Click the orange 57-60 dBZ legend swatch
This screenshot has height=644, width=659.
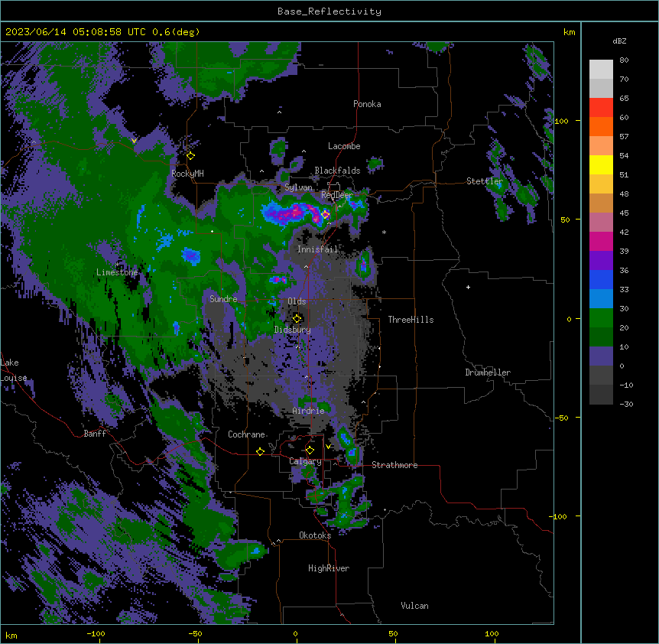click(601, 126)
